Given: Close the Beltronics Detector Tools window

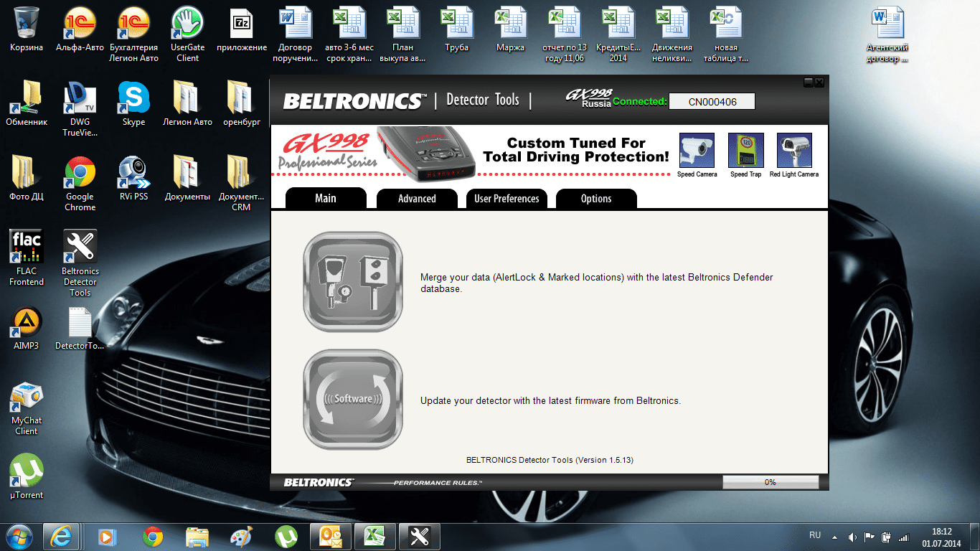Looking at the screenshot, I should pyautogui.click(x=819, y=83).
